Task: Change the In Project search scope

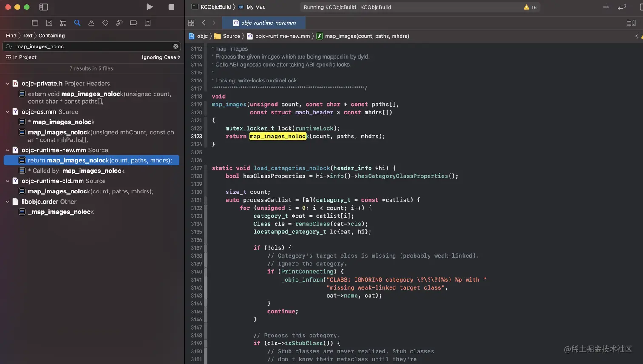Action: [21, 57]
